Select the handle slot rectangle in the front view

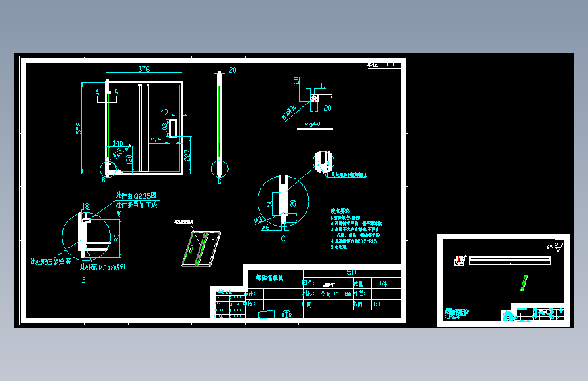[173, 128]
